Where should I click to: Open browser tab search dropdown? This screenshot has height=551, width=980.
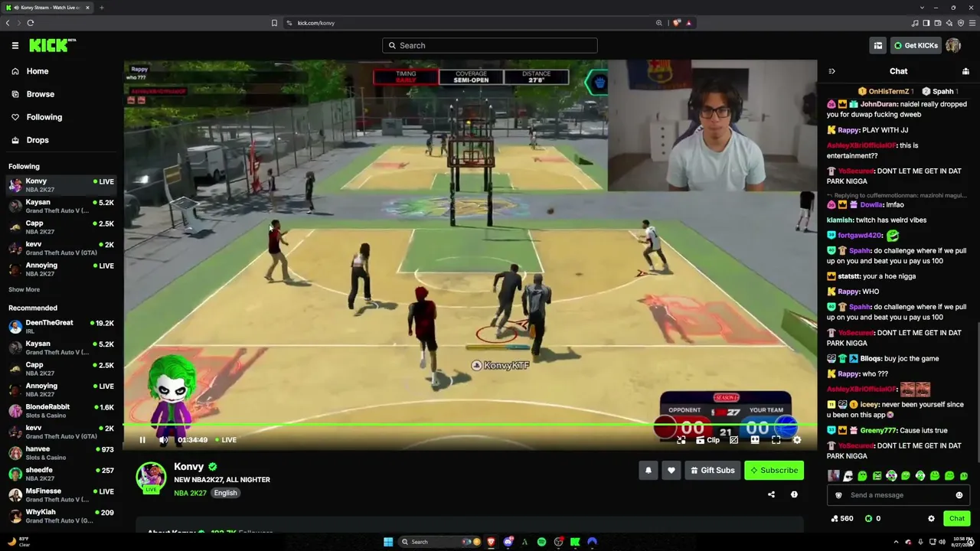click(x=922, y=8)
